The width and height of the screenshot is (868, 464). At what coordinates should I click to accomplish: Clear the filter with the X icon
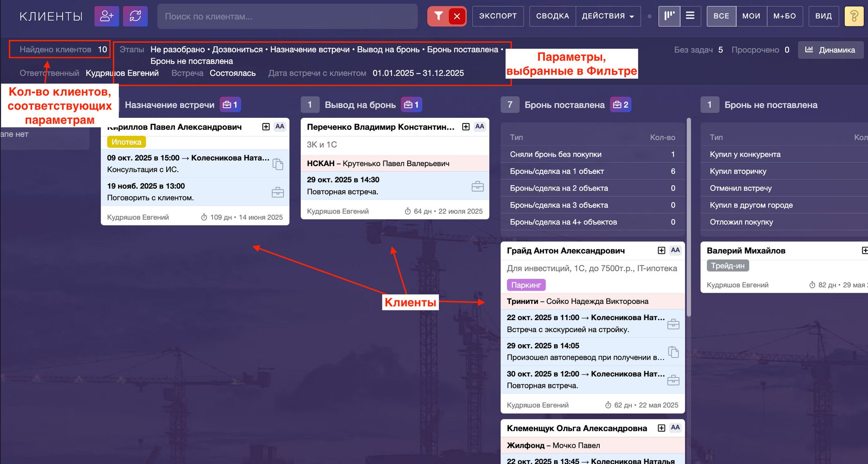[457, 16]
